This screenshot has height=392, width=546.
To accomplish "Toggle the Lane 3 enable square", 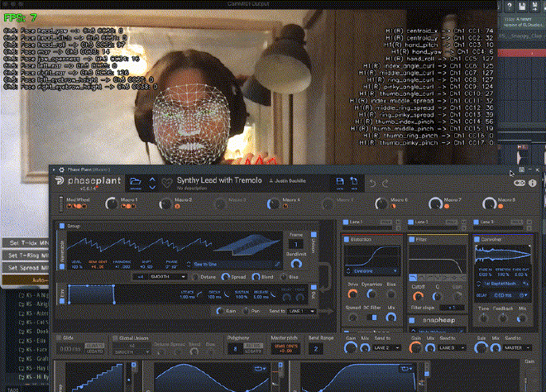I will [x=476, y=222].
